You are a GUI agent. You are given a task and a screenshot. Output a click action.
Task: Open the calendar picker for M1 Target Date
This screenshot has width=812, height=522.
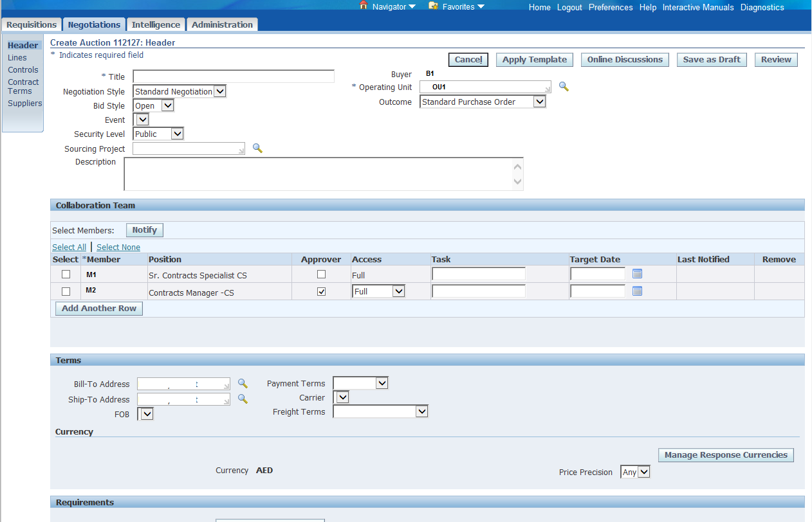(637, 273)
